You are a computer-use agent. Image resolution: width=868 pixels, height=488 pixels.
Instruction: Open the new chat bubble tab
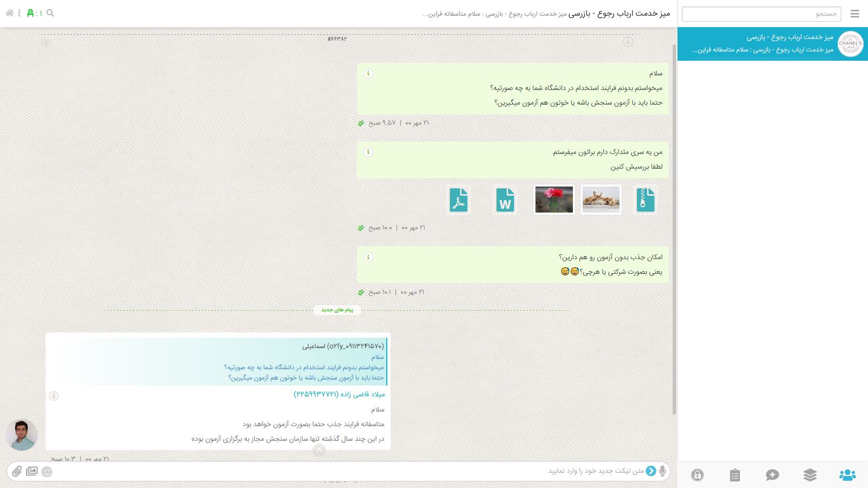(773, 475)
